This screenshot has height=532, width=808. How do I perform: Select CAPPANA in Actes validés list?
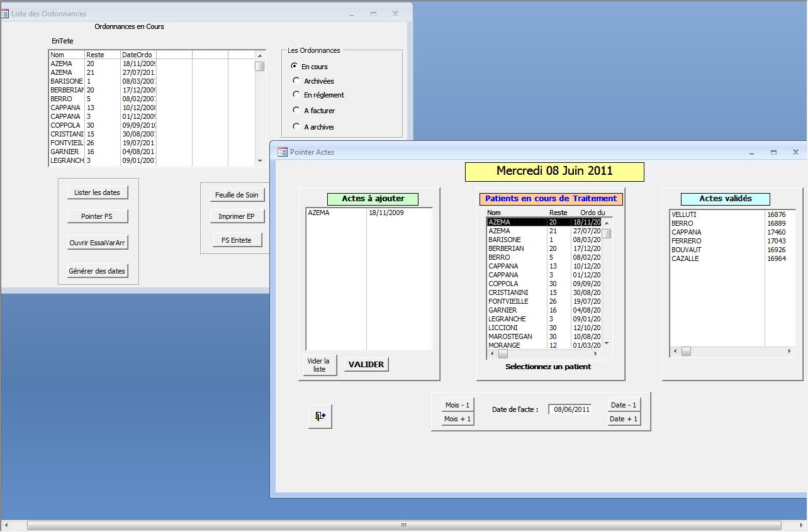732,232
